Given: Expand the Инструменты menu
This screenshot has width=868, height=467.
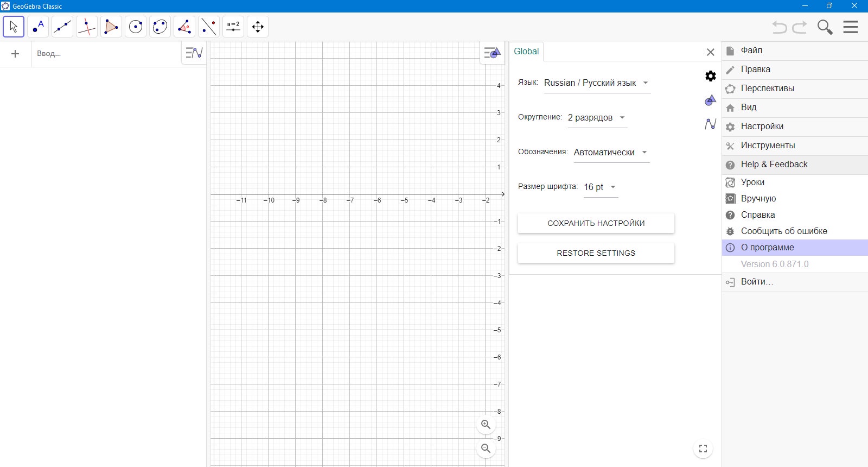Looking at the screenshot, I should coord(795,146).
